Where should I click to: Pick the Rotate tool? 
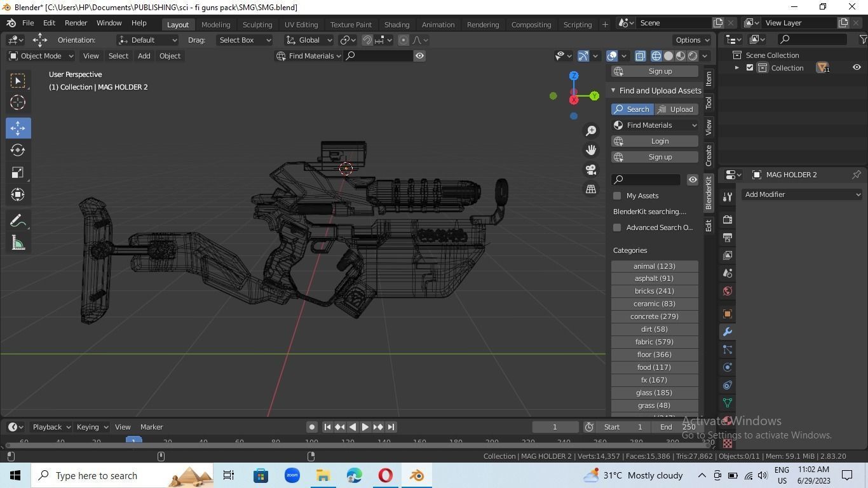18,150
